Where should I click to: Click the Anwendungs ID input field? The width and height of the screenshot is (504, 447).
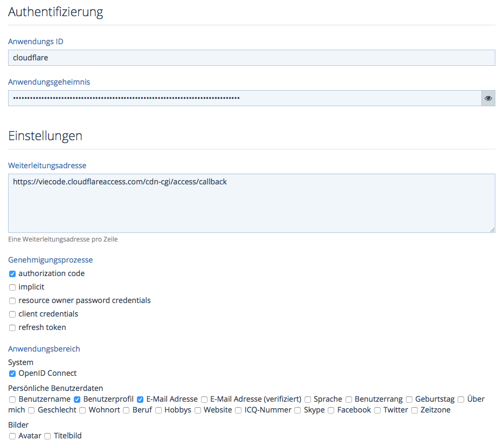pyautogui.click(x=251, y=58)
